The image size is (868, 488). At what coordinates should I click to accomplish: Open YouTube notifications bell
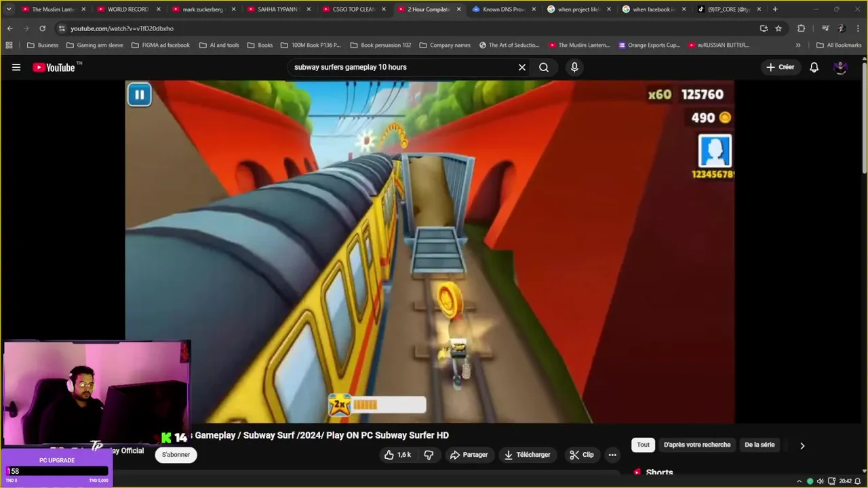[814, 67]
